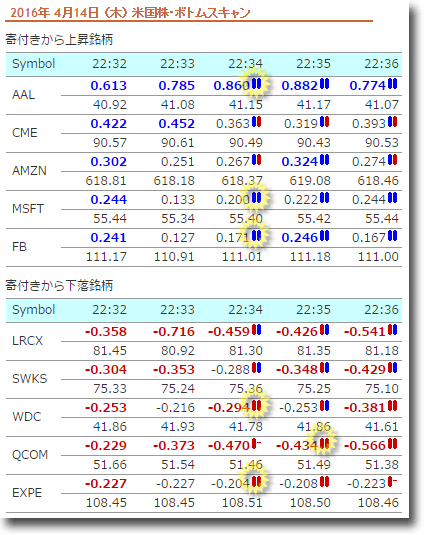
Task: Click the Symbol header of the falling table
Action: point(33,310)
